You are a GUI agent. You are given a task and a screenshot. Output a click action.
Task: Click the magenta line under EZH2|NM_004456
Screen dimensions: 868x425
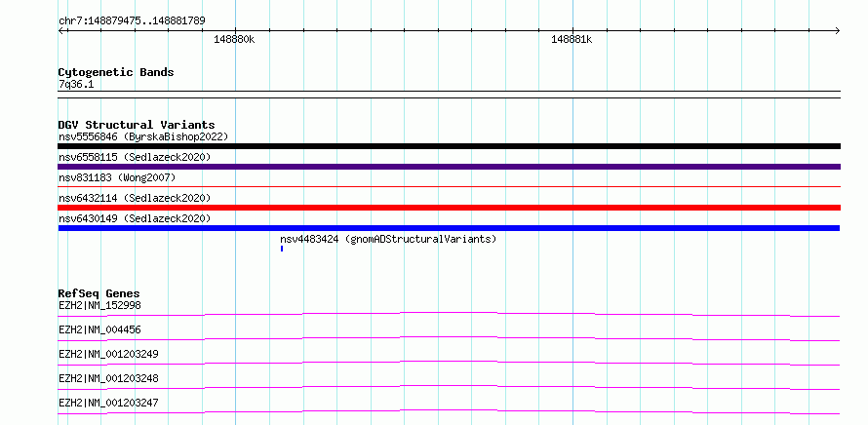pos(449,338)
